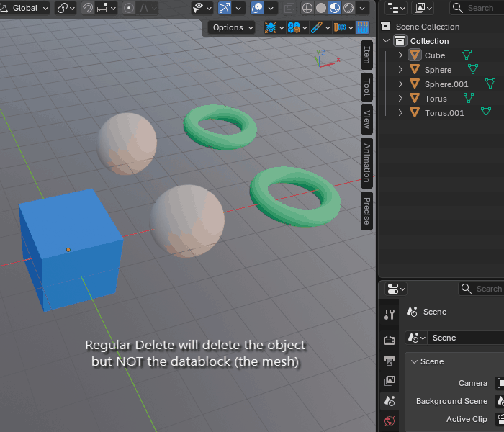The width and height of the screenshot is (504, 432).
Task: Click Sphere's green mesh data icon
Action: (473, 69)
